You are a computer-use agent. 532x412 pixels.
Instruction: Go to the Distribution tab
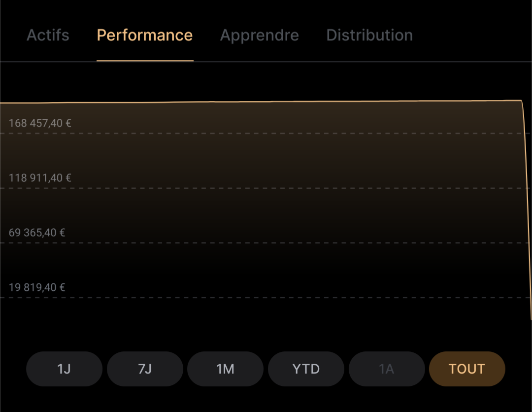click(x=369, y=35)
